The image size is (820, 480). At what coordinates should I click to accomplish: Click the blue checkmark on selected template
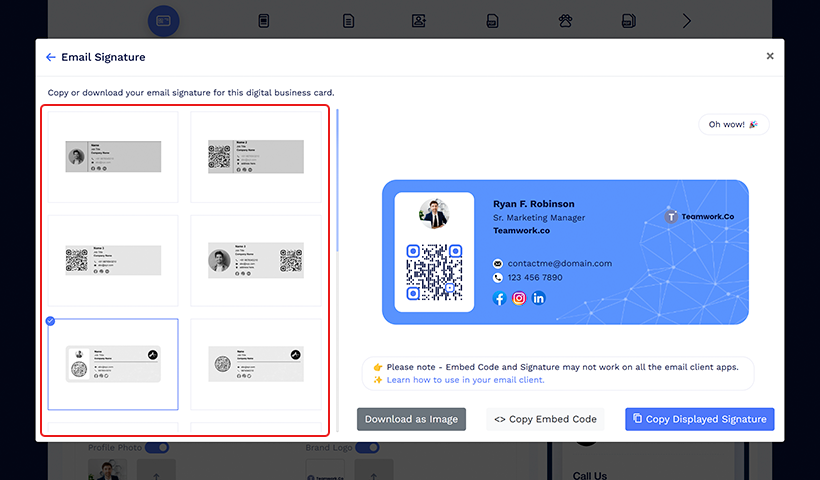point(51,321)
